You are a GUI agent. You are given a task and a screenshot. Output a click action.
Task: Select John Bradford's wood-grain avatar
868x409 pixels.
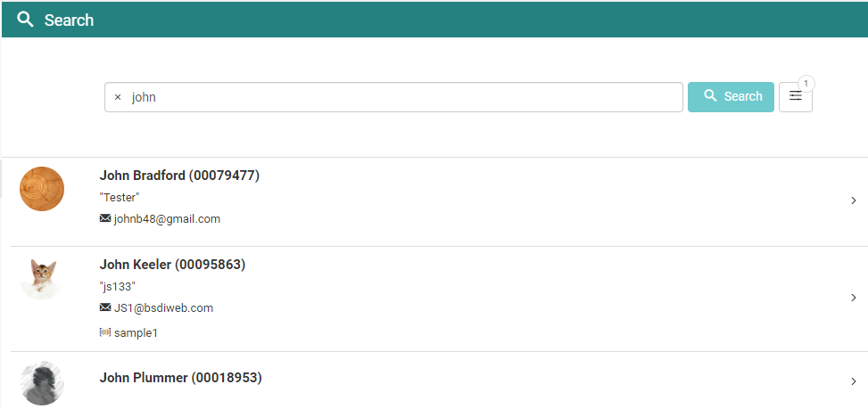pyautogui.click(x=42, y=189)
